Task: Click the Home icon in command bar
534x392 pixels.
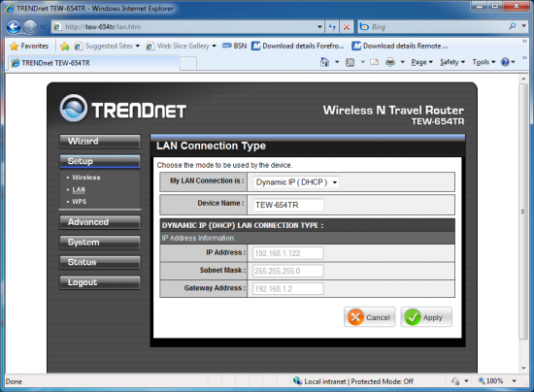Action: click(x=324, y=62)
